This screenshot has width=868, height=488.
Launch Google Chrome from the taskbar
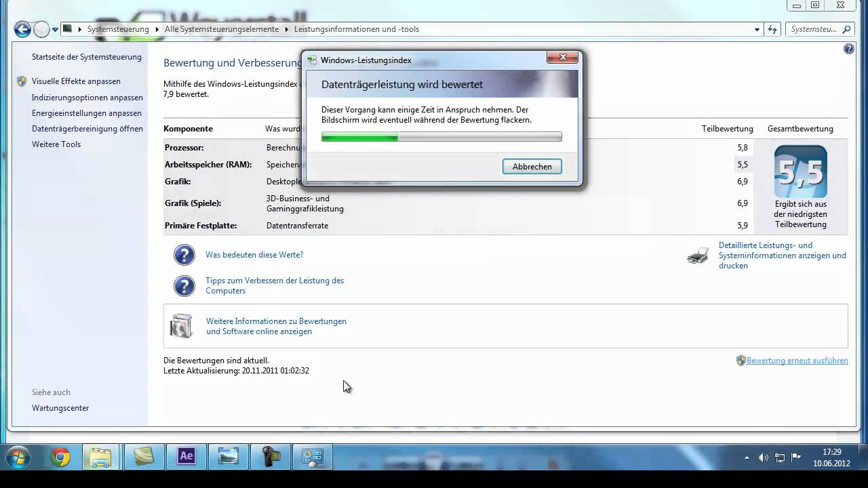point(60,457)
